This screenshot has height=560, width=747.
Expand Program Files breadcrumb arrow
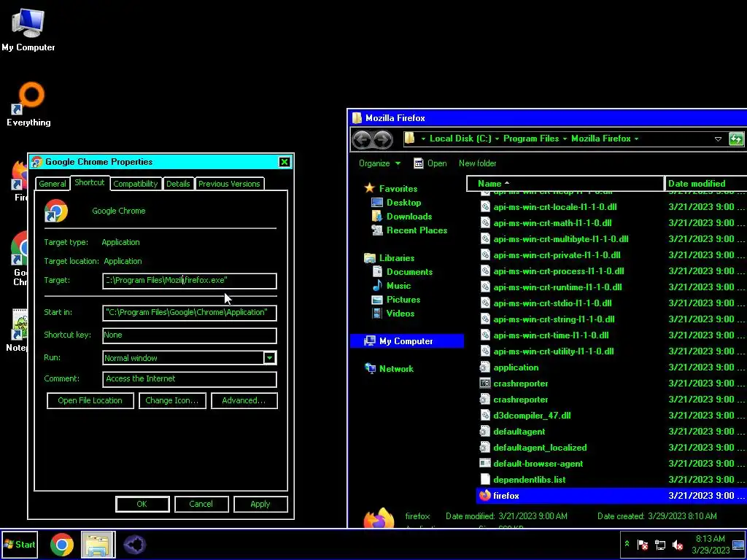point(565,139)
